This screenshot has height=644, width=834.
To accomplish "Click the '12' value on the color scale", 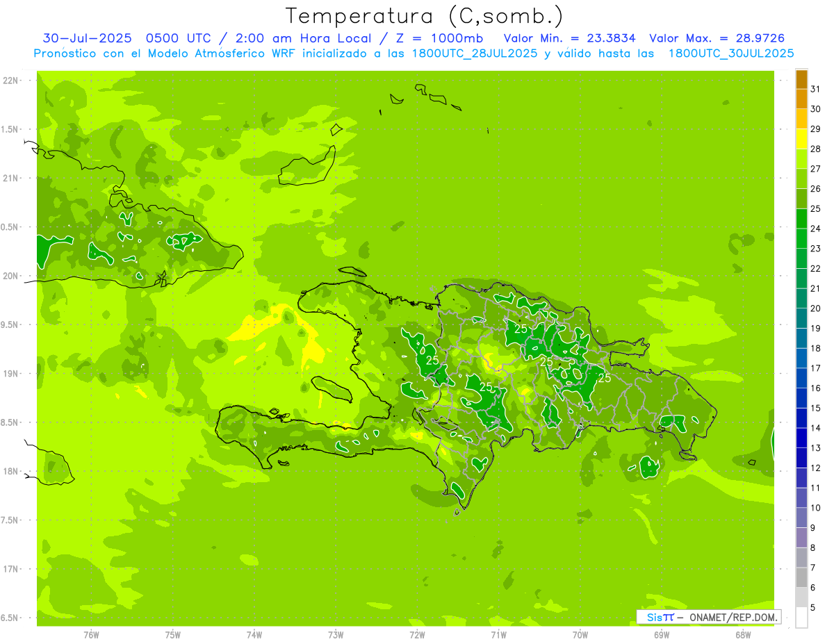I will point(816,468).
